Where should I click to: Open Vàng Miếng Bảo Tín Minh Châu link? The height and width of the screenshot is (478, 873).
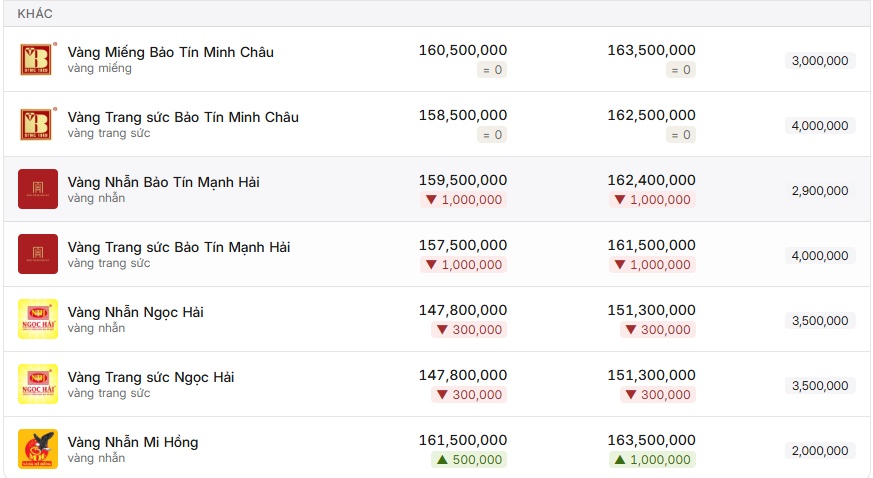170,52
